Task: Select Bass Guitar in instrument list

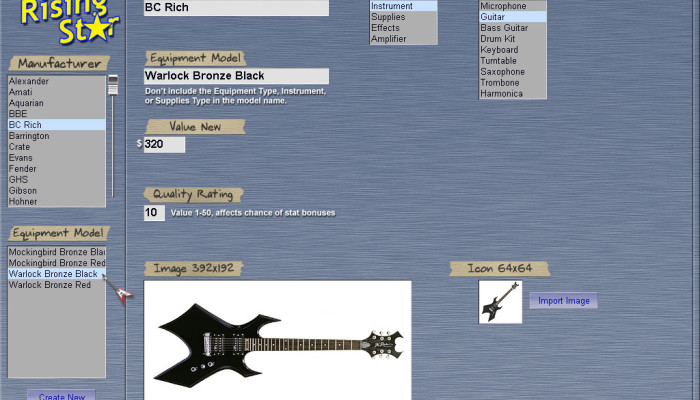Action: pyautogui.click(x=512, y=28)
